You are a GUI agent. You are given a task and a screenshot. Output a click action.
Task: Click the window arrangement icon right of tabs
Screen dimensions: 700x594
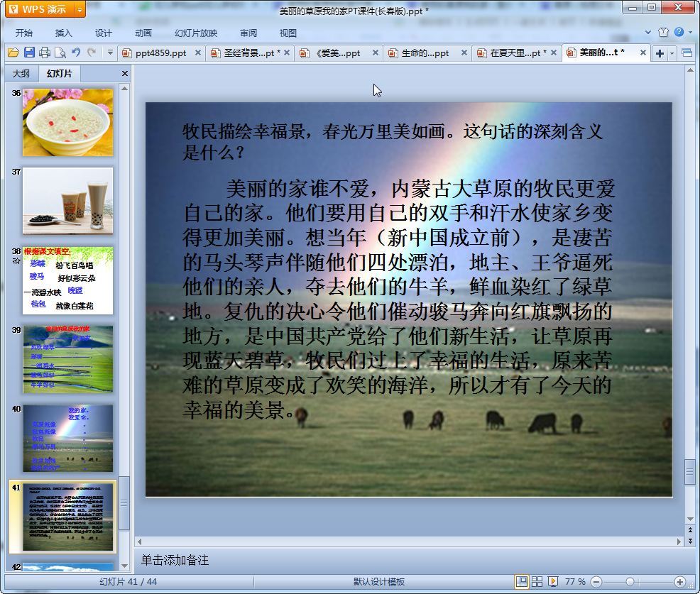(687, 53)
